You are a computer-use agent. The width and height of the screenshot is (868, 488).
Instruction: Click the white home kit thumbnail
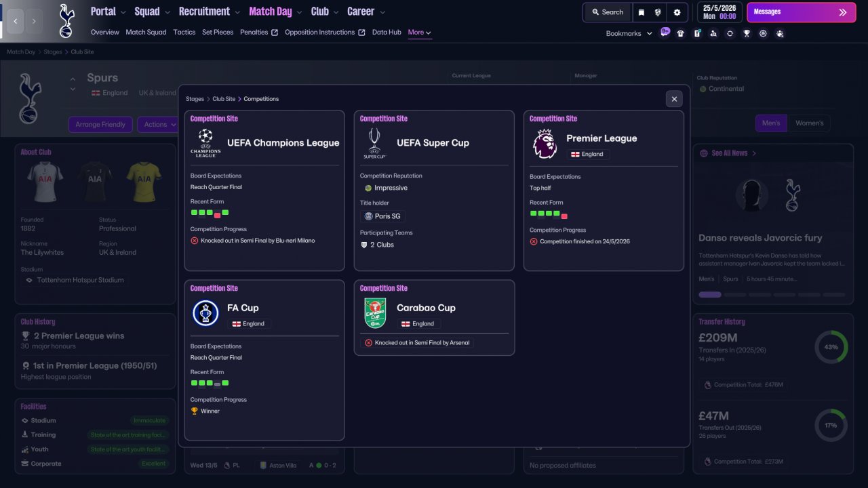click(x=45, y=180)
